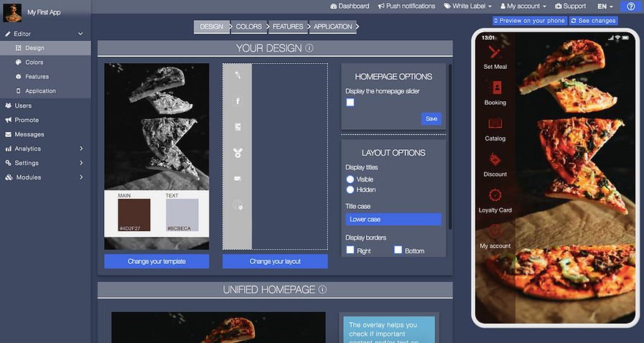The image size is (644, 343).
Task: Click the unified homepage pizza image
Action: [218, 327]
